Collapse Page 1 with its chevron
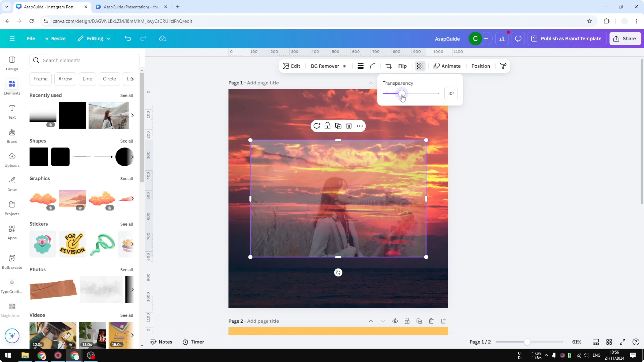The image size is (644, 362). [371, 83]
